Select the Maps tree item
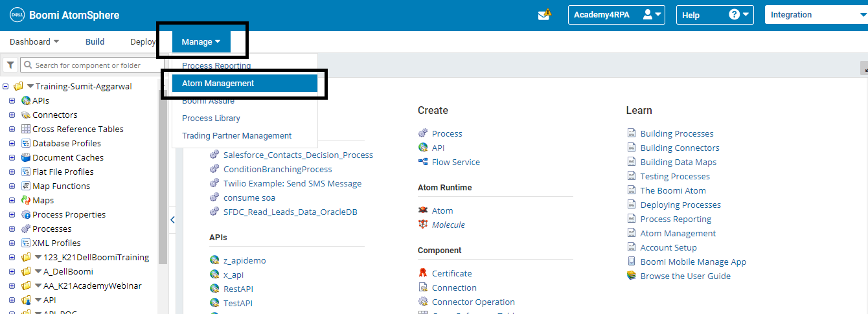The height and width of the screenshot is (314, 868). (43, 200)
